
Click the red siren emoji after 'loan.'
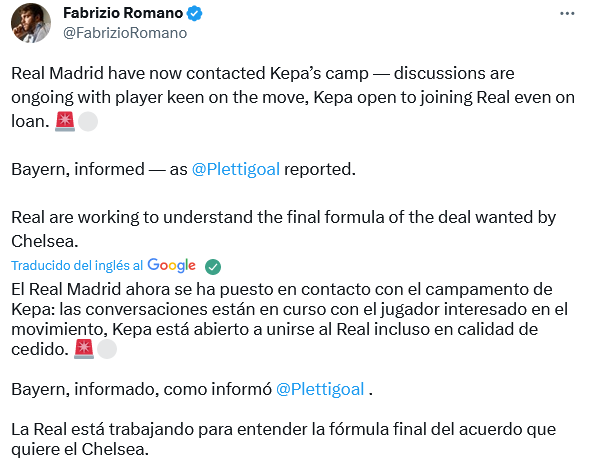coord(65,121)
